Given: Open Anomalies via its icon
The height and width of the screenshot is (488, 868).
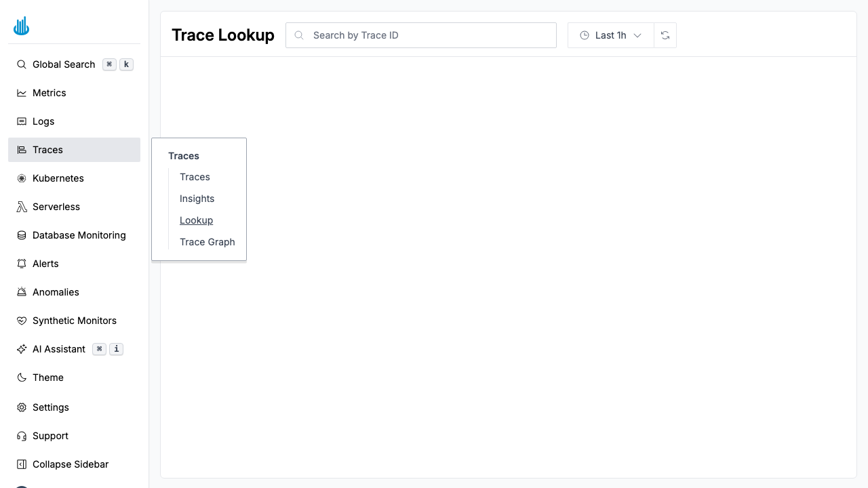Looking at the screenshot, I should [21, 292].
